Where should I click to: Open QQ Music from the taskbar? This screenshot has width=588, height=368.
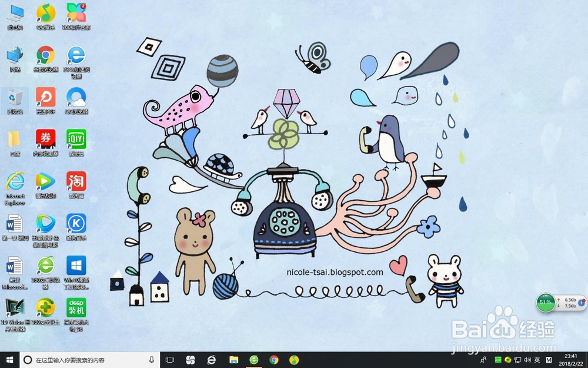[x=295, y=360]
